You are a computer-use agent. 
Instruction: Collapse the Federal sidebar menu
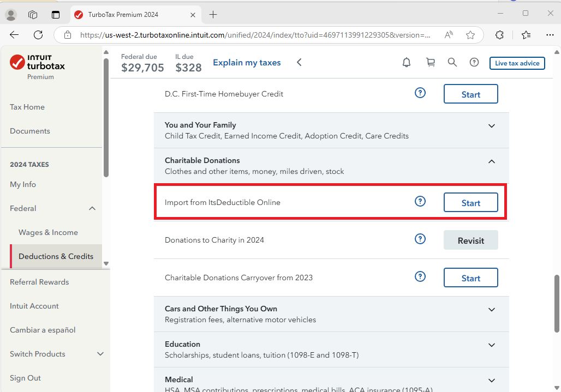point(92,208)
